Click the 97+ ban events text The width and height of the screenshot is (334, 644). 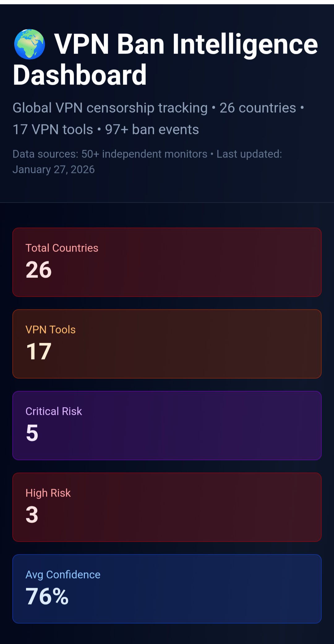click(152, 130)
